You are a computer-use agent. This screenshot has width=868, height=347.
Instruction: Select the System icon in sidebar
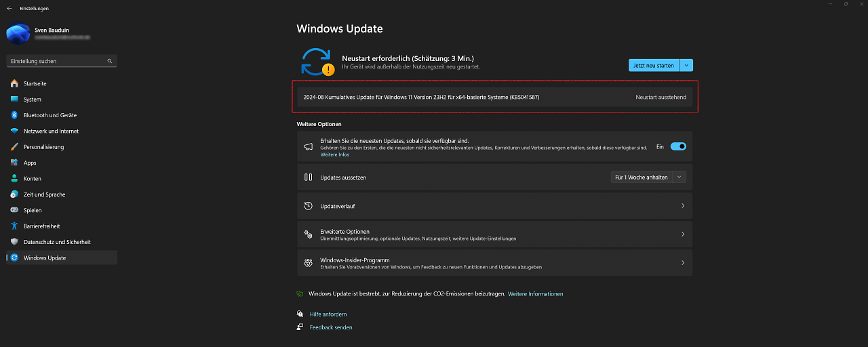coord(14,100)
